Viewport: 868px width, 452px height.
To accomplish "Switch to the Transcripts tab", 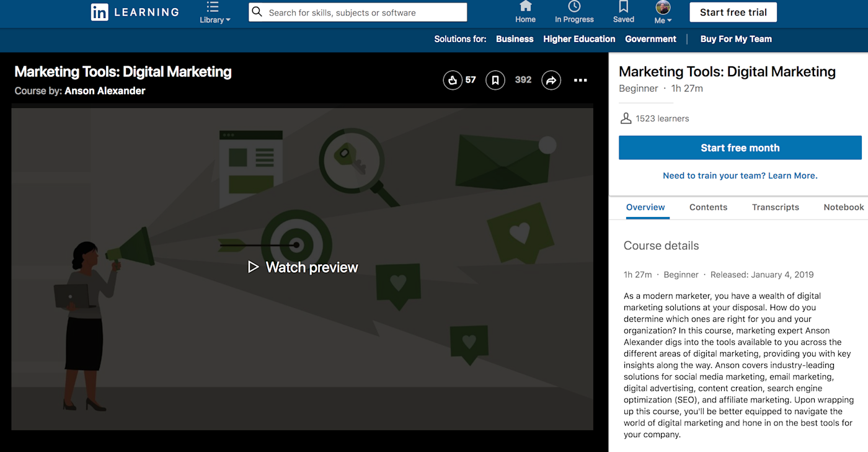I will pos(775,207).
